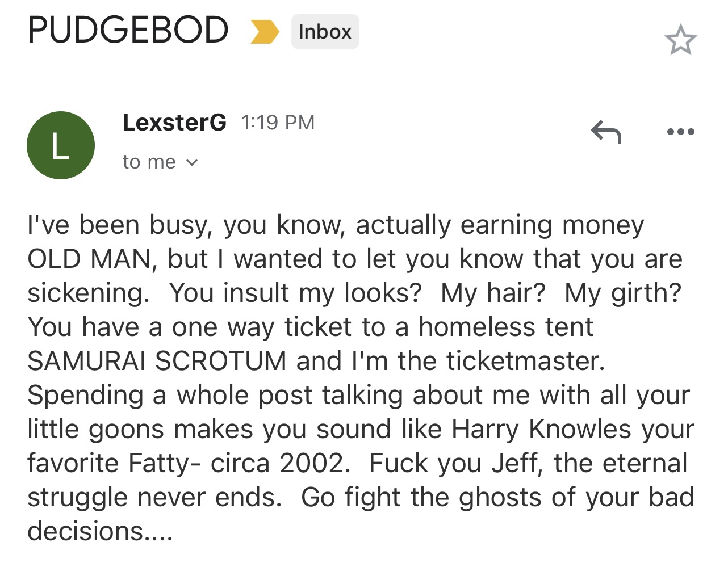Viewport: 728px width, 563px height.
Task: Tap the line starting 'I've been busy'
Action: click(336, 225)
